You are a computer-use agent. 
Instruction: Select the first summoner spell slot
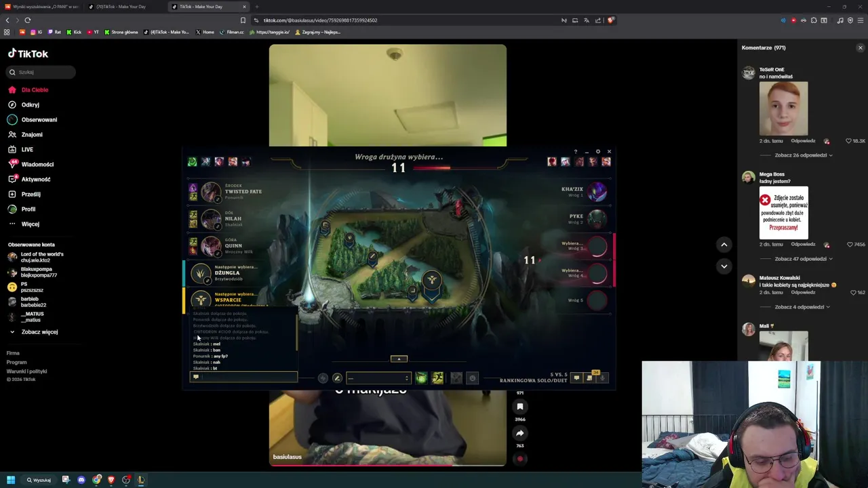421,378
